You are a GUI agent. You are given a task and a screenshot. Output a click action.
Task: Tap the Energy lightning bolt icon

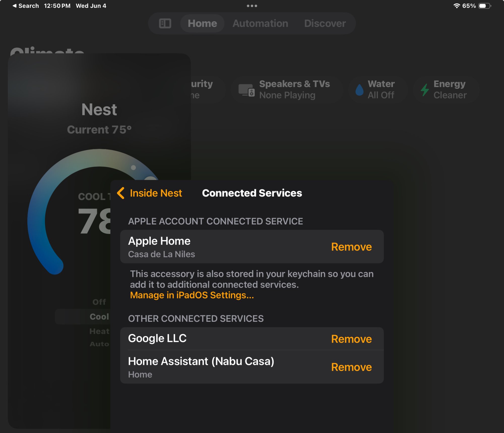(x=425, y=90)
